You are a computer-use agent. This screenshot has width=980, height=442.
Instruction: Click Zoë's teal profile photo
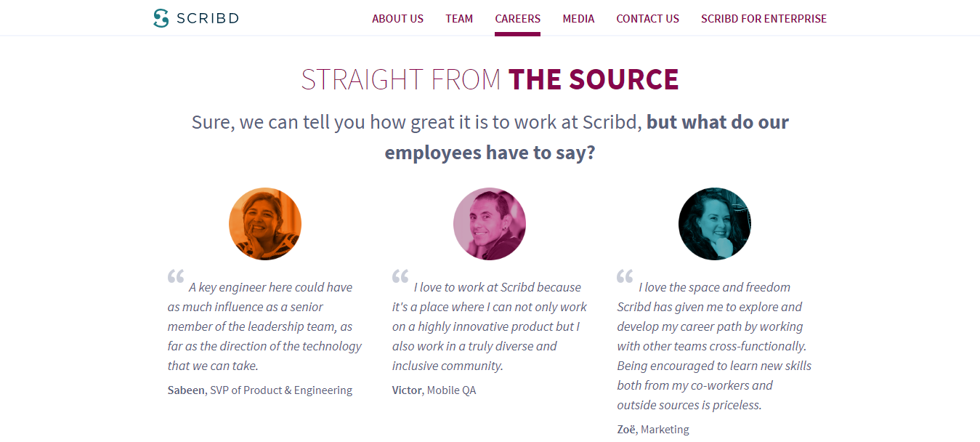point(714,224)
